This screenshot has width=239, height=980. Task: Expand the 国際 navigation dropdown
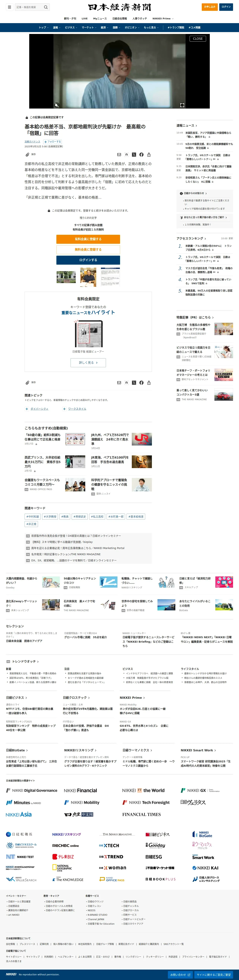116,27
